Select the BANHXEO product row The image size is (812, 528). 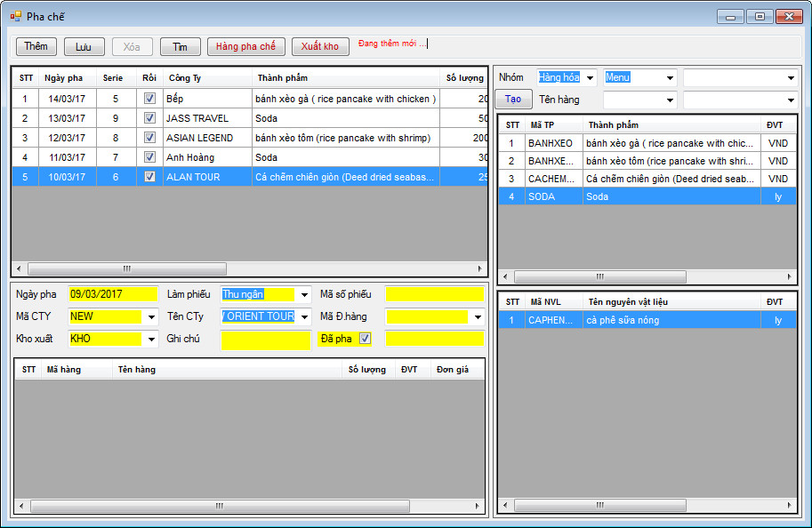coord(647,143)
